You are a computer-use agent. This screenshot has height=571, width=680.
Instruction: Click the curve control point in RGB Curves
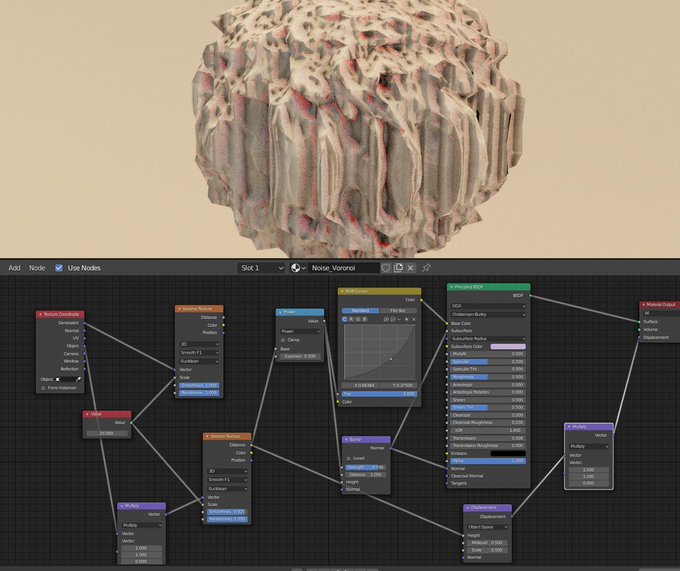pyautogui.click(x=391, y=359)
